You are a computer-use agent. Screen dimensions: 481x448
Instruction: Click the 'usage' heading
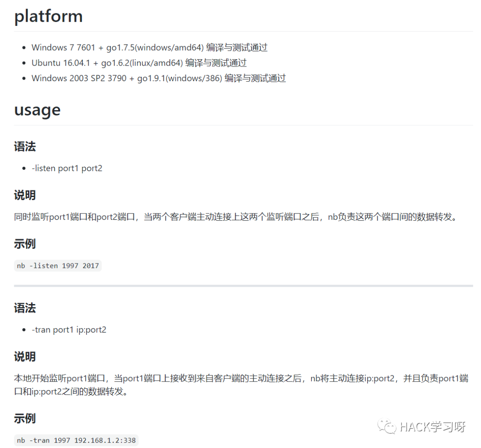(x=37, y=110)
